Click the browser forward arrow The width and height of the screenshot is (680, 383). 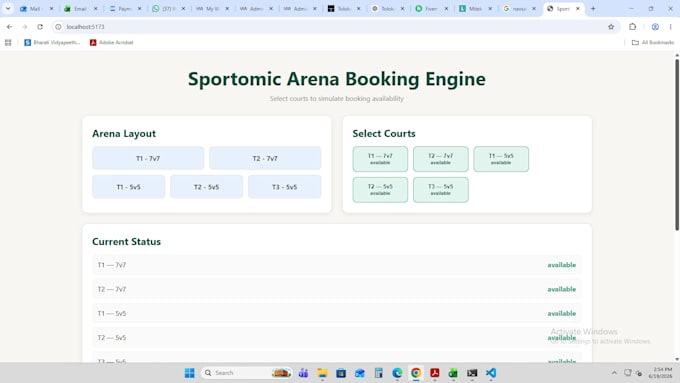pyautogui.click(x=25, y=27)
